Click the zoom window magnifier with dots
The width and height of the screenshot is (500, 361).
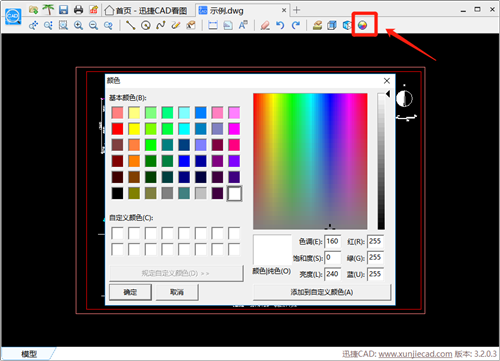(x=48, y=25)
